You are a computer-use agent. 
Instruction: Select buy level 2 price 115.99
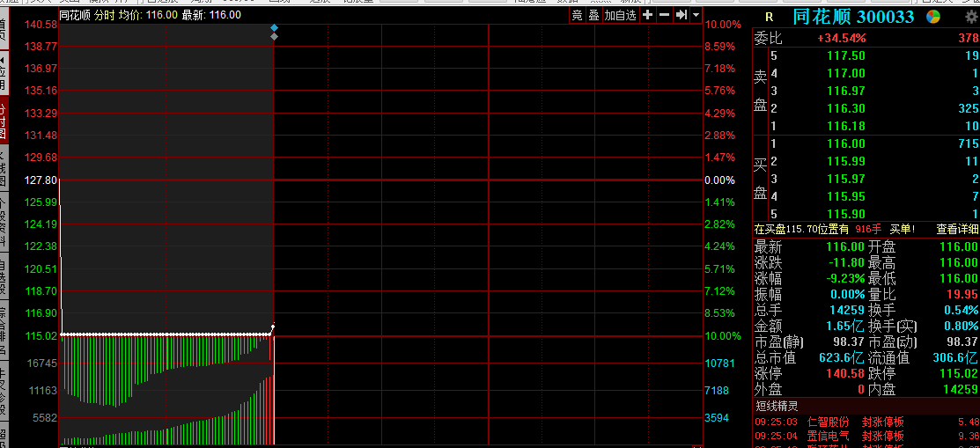pos(845,162)
